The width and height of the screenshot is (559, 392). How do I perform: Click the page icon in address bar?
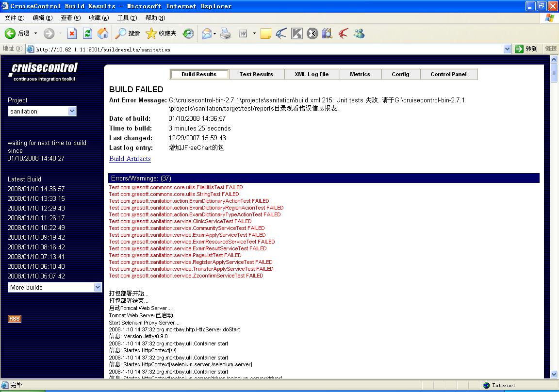point(31,49)
